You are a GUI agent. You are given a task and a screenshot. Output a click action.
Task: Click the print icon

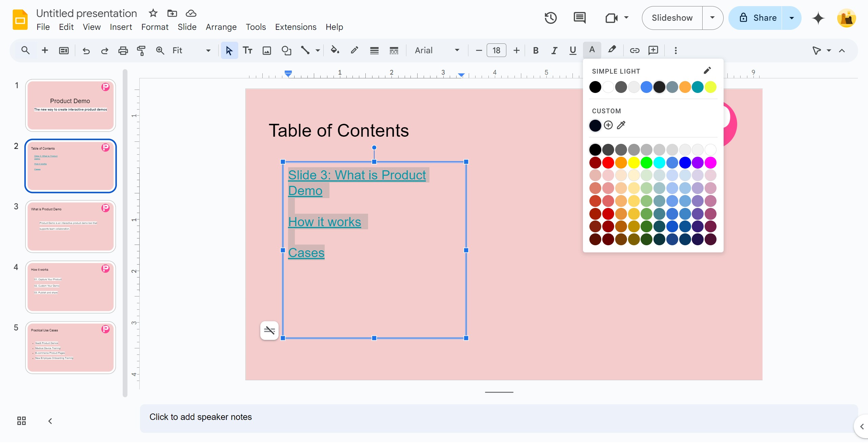click(x=123, y=51)
